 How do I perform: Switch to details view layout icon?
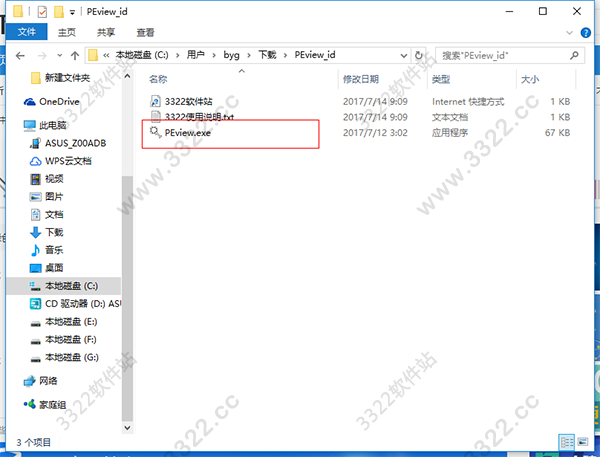pos(567,442)
